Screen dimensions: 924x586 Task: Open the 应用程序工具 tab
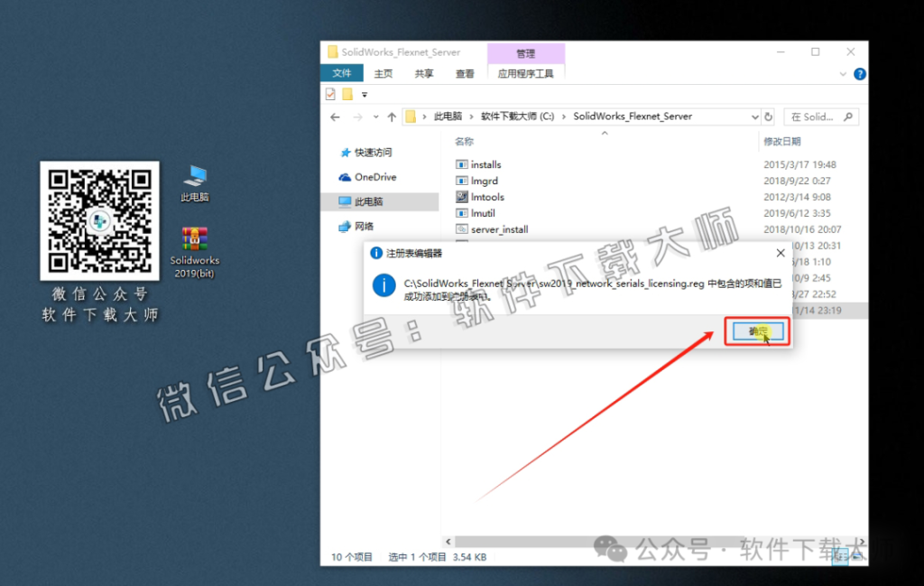coord(526,73)
